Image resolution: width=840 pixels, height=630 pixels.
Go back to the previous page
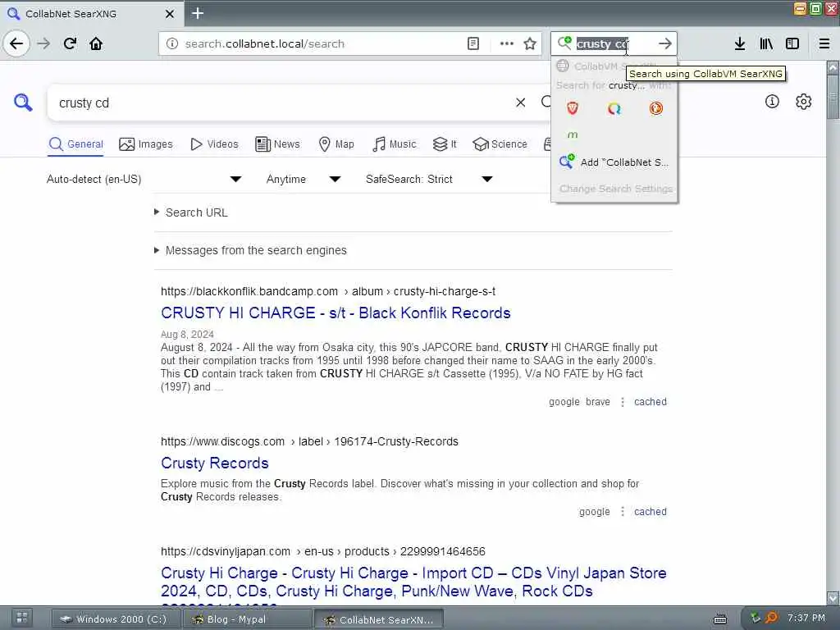pyautogui.click(x=16, y=43)
